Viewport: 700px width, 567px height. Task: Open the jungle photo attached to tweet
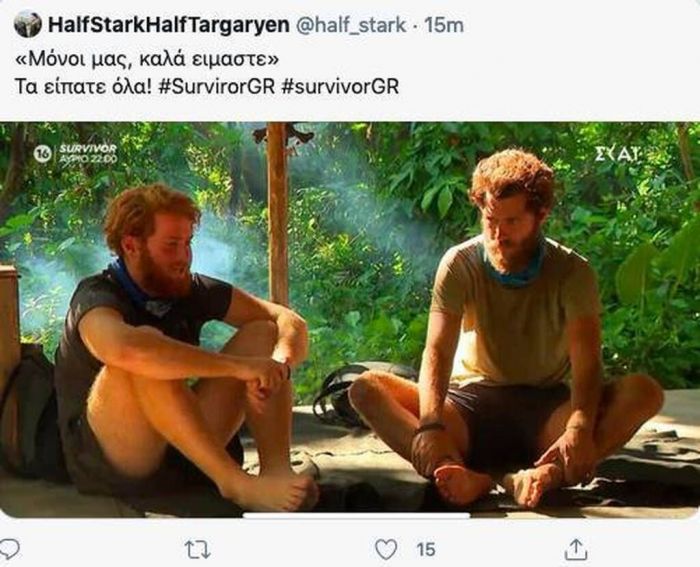(x=350, y=320)
